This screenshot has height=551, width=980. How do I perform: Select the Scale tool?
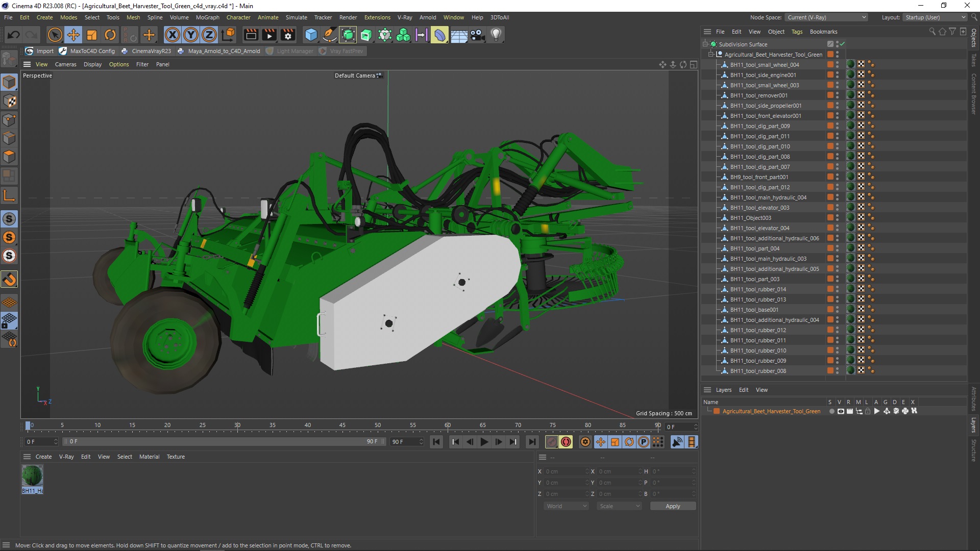(x=92, y=35)
